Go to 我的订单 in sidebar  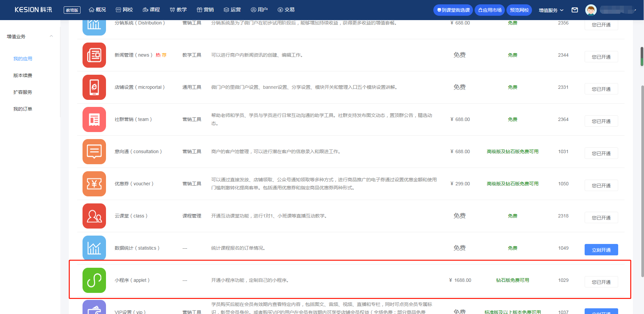[x=23, y=109]
